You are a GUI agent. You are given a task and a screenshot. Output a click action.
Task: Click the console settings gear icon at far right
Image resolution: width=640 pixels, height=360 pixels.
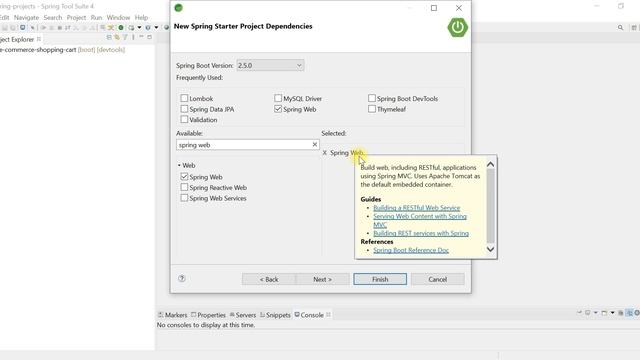pos(637,313)
